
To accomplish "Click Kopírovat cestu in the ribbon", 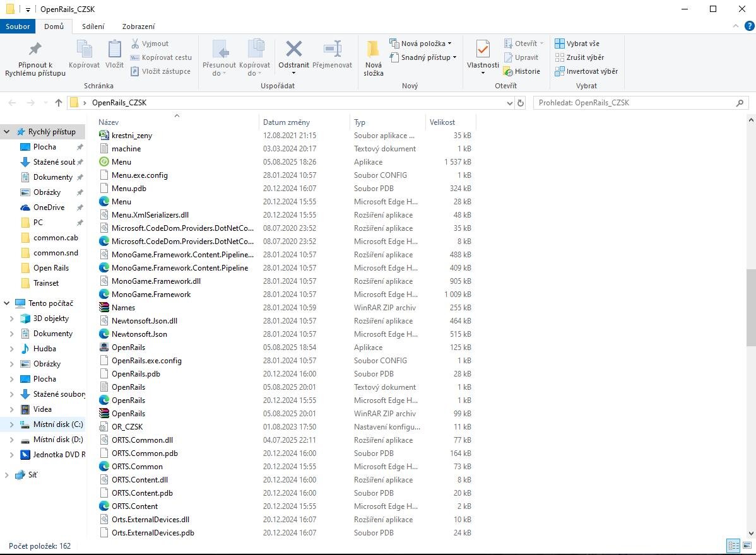I will [162, 57].
